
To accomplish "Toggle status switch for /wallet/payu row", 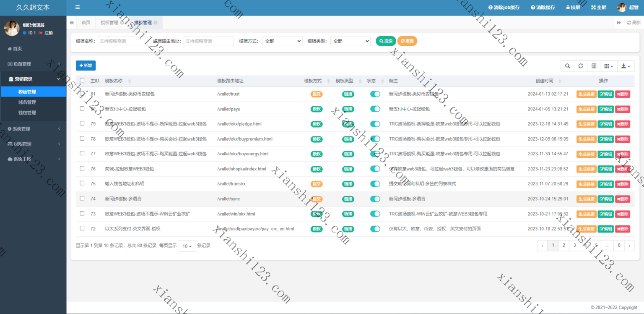I will pos(375,109).
